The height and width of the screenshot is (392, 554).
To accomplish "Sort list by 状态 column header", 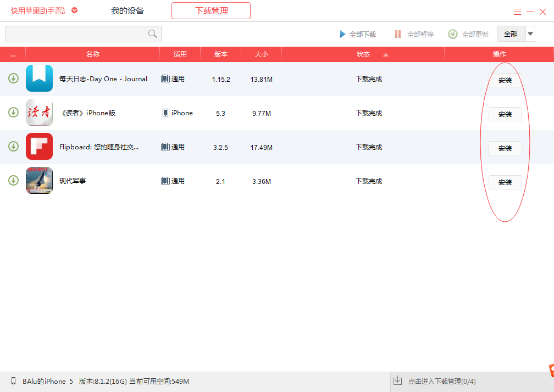I will tap(363, 54).
